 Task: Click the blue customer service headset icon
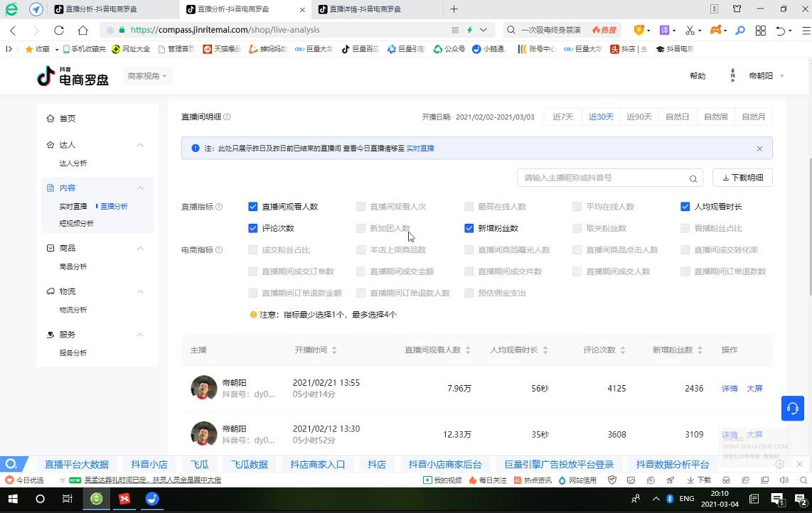pyautogui.click(x=792, y=408)
